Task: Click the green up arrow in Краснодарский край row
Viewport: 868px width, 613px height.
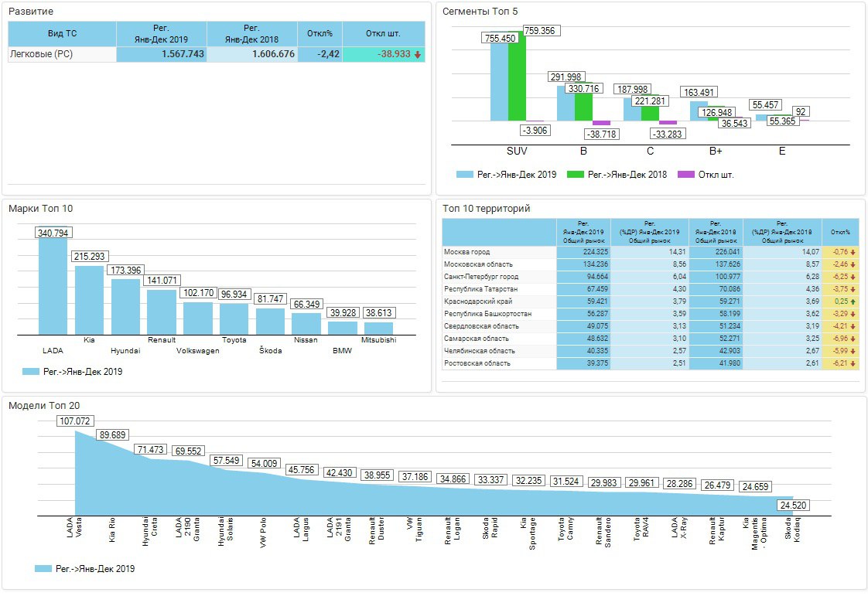Action: click(x=853, y=301)
